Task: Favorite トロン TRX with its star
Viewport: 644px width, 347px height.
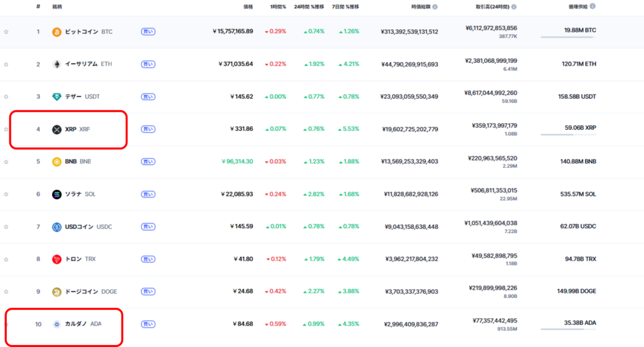Action: pos(6,259)
